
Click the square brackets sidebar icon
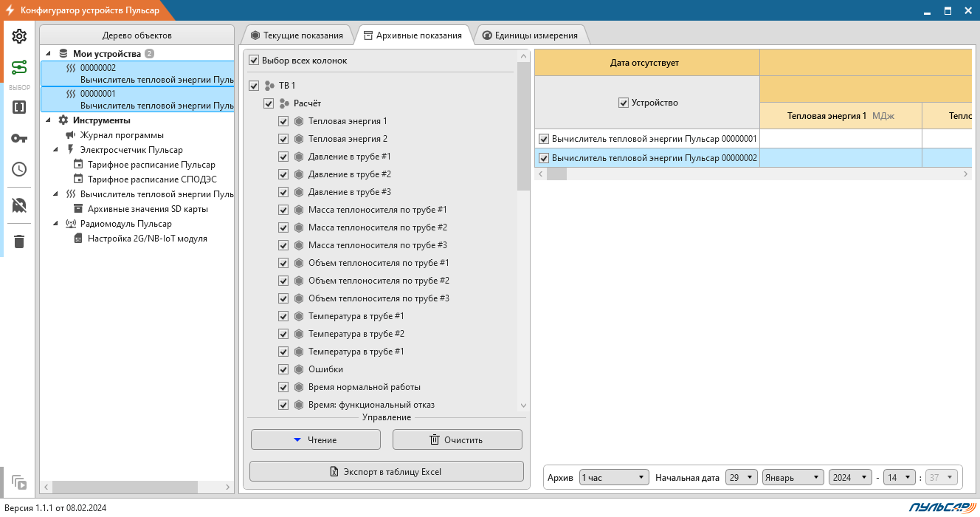pos(19,107)
